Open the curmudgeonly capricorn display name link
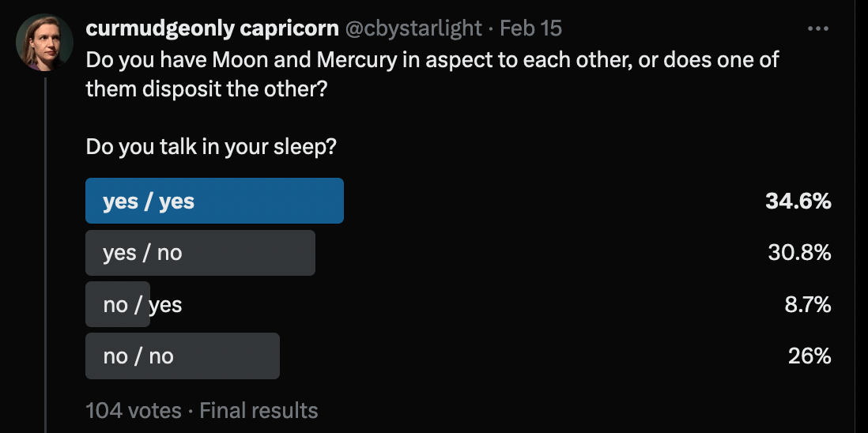 click(211, 28)
